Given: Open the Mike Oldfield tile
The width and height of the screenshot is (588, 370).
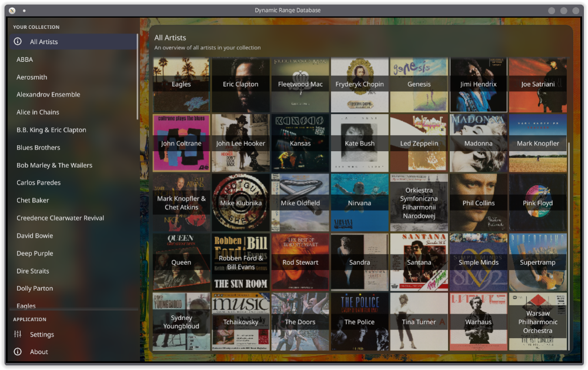Looking at the screenshot, I should coord(300,202).
